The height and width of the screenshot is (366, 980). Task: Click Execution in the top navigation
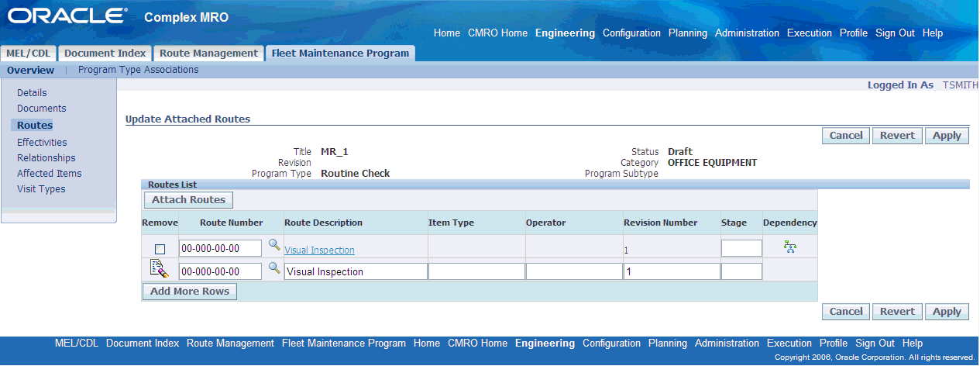[810, 33]
